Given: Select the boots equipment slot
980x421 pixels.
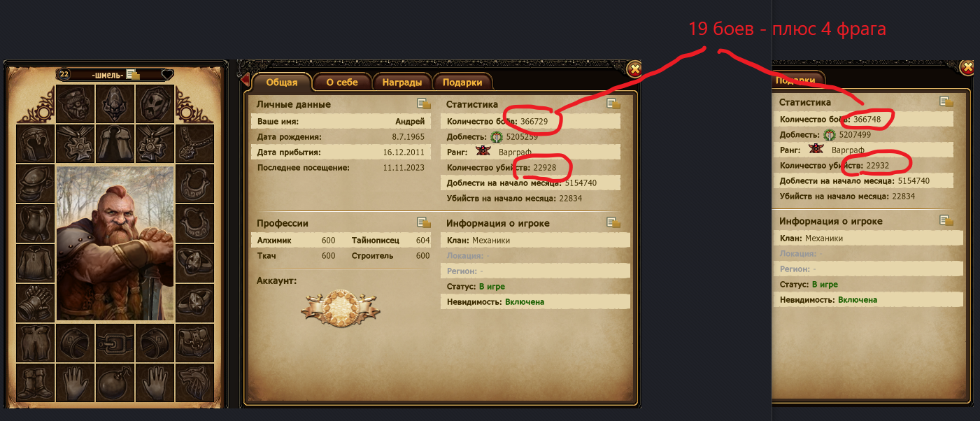Looking at the screenshot, I should 35,383.
